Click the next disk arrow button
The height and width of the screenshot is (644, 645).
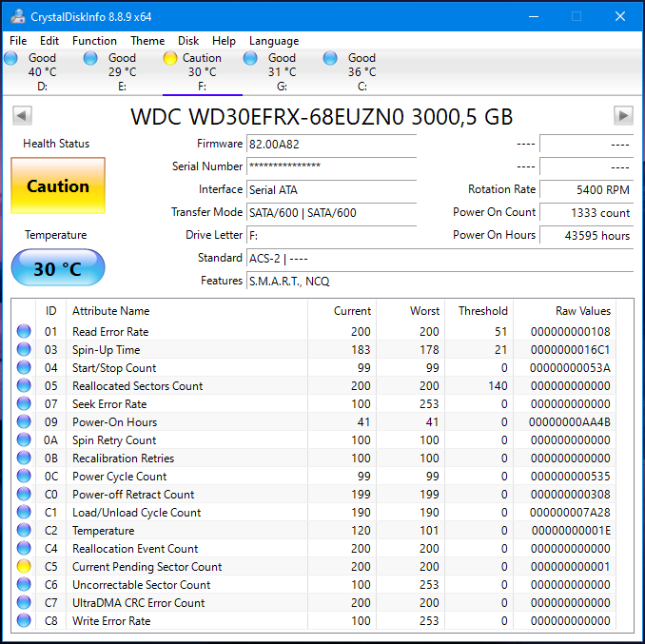[623, 116]
